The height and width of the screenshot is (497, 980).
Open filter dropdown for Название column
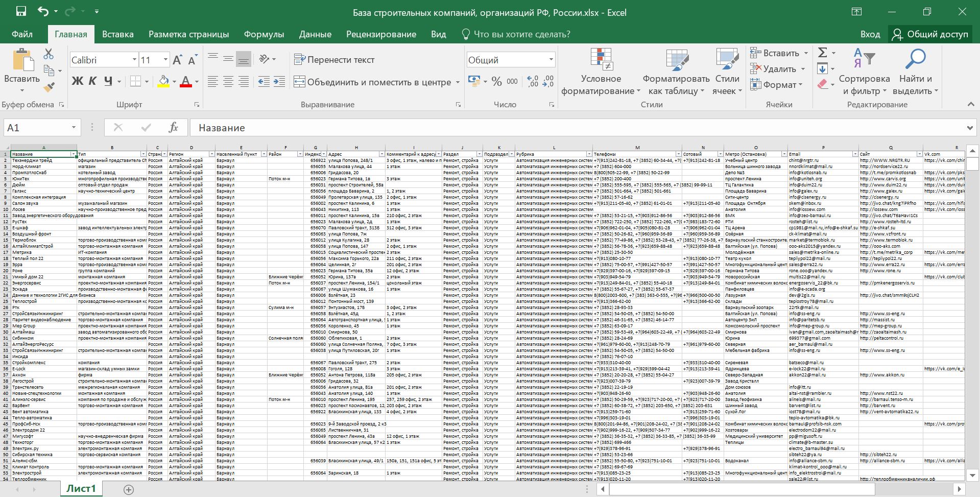coord(74,154)
